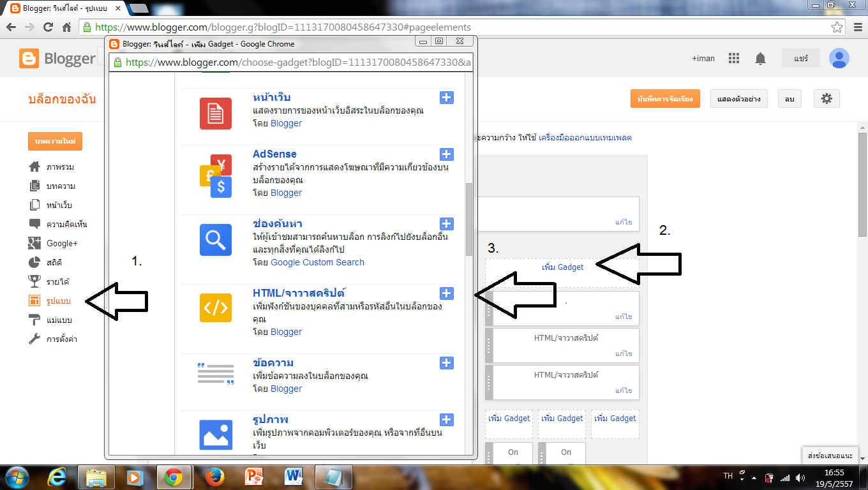Add the ข้อความ gadget with plus button
Viewport: 868px width, 490px height.
[447, 363]
